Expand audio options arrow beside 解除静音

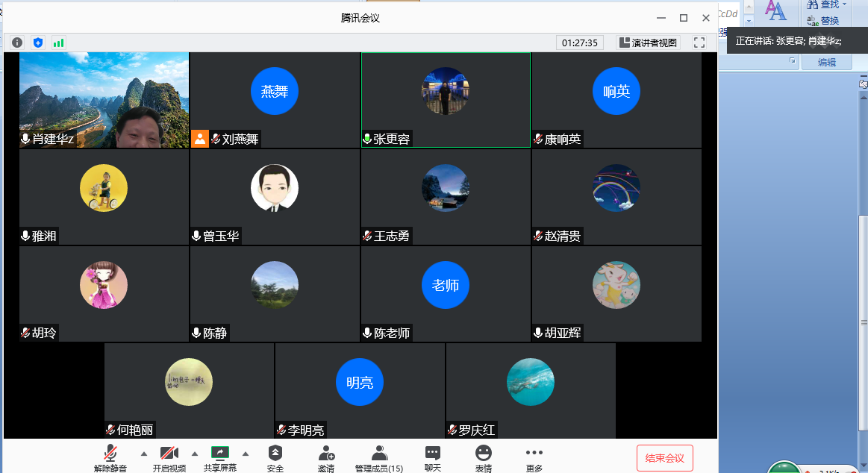[x=144, y=454]
